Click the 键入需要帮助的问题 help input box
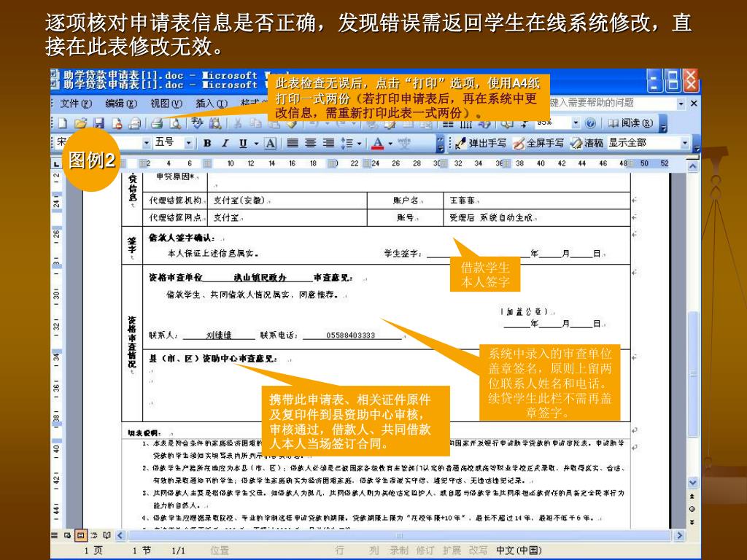 point(613,104)
